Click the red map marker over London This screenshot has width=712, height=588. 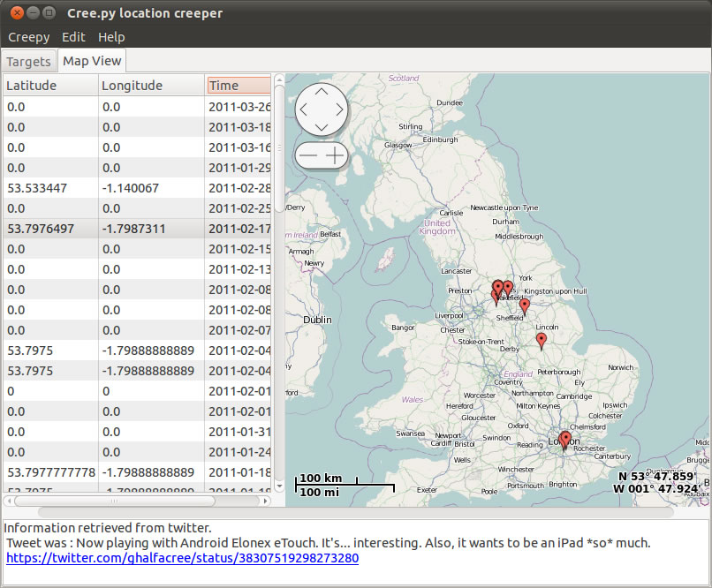[565, 439]
